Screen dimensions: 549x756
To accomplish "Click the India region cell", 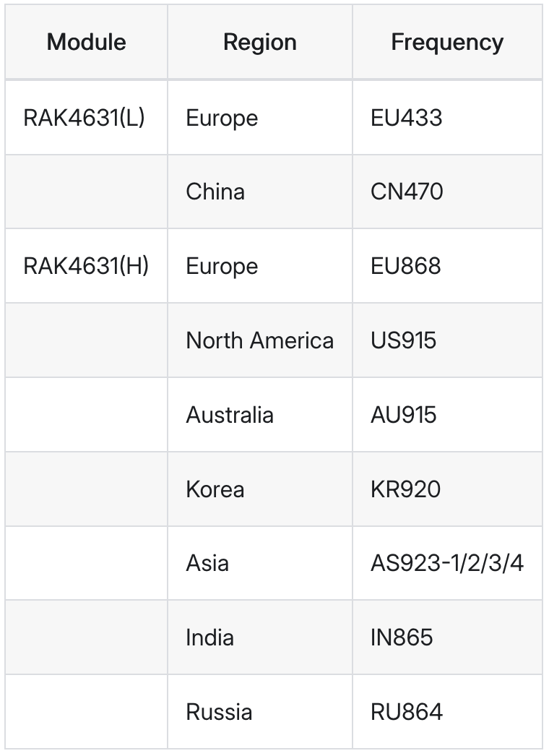I will point(209,637).
